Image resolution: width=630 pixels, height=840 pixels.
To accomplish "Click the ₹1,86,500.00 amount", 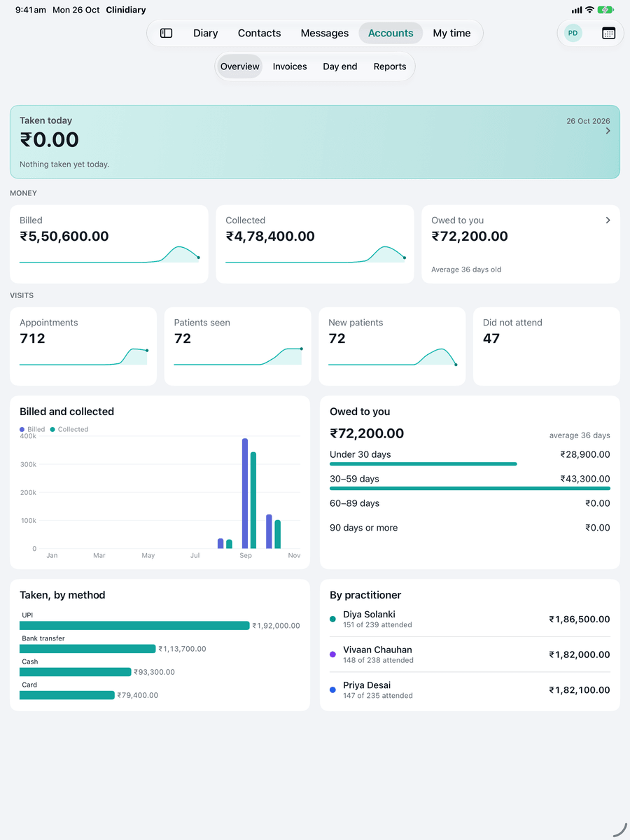I will click(x=580, y=619).
